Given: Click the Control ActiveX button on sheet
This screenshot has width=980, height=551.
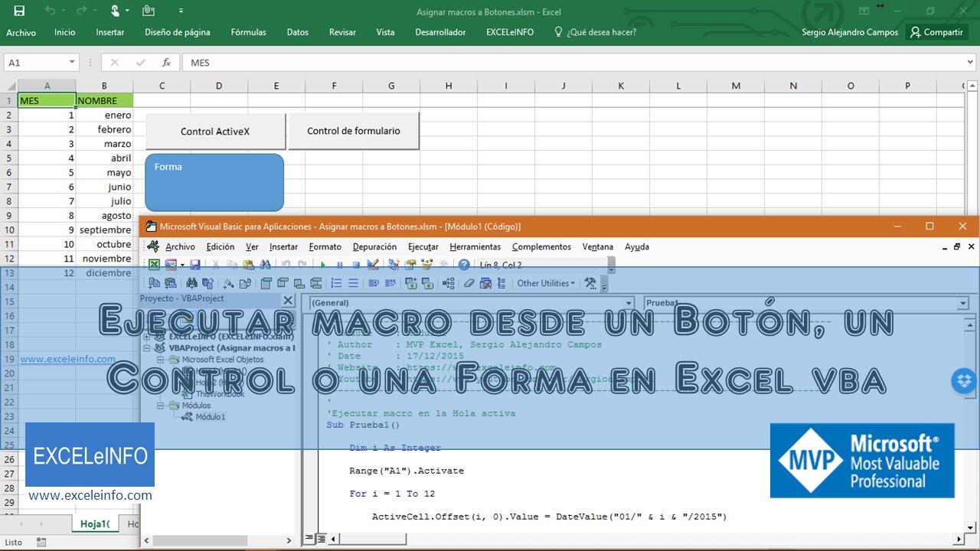Looking at the screenshot, I should 215,132.
